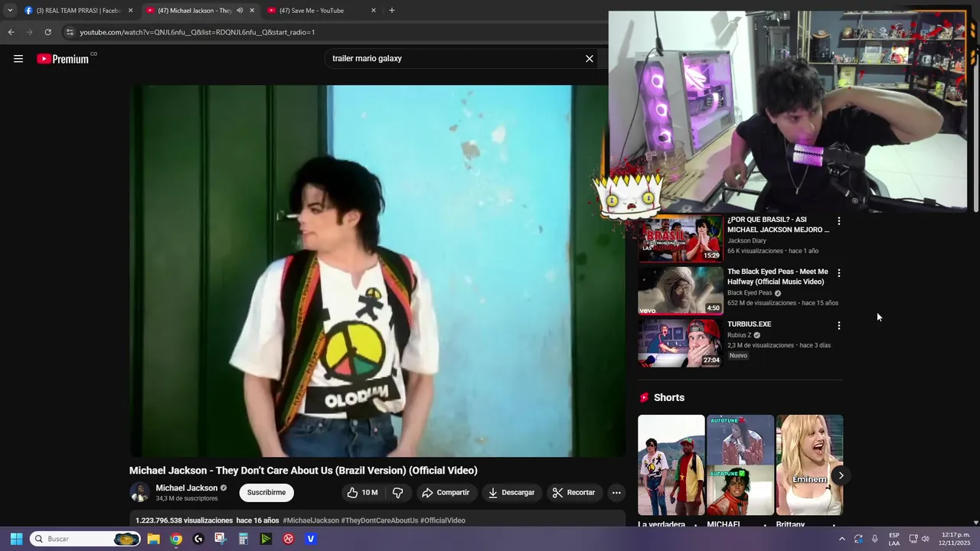This screenshot has width=980, height=551.
Task: Click the video title 'They Don't Care About Us'
Action: tap(303, 471)
